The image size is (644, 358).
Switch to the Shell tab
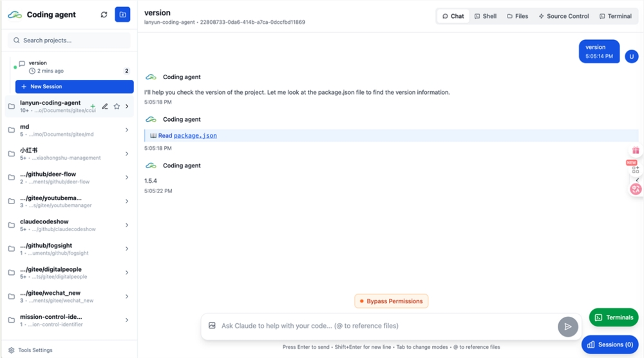[x=486, y=16]
